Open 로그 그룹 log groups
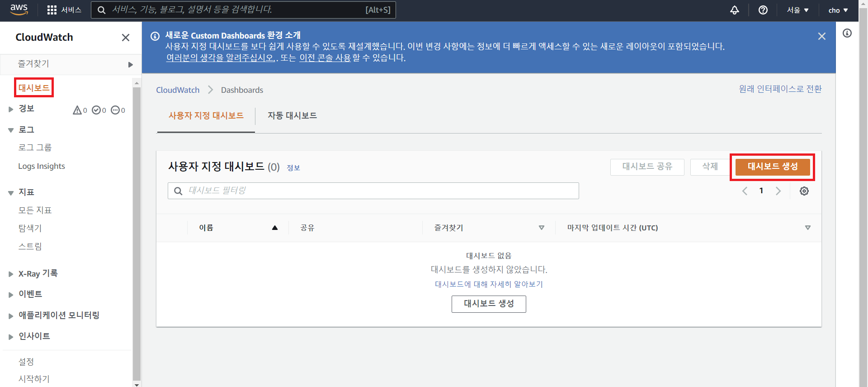 (x=35, y=148)
